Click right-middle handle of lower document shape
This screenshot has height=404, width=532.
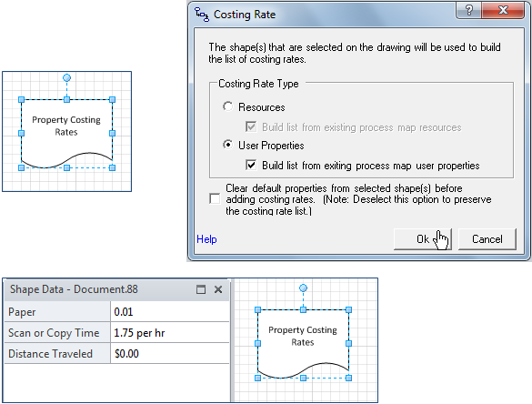pos(349,344)
